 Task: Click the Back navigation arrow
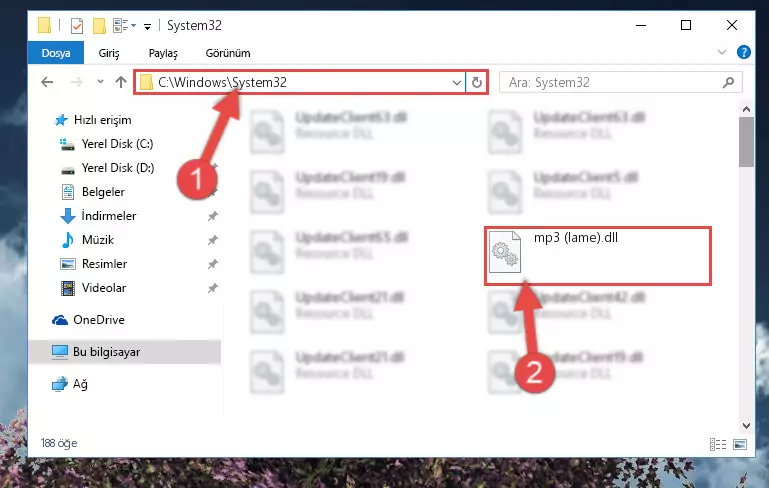(47, 82)
